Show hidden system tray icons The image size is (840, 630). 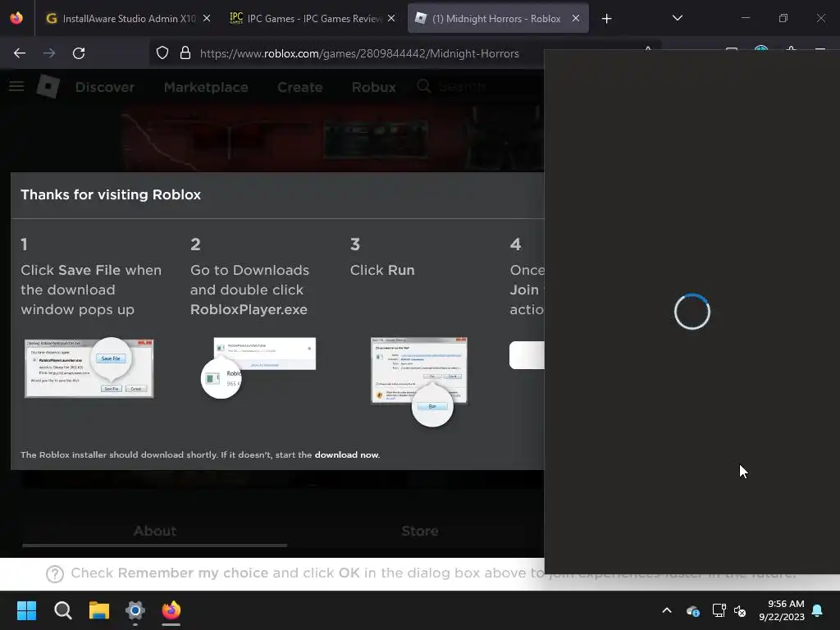click(x=667, y=610)
